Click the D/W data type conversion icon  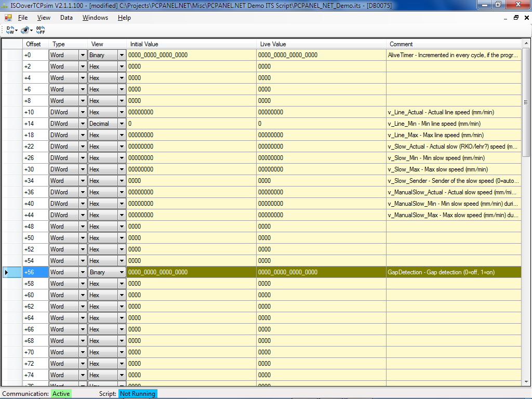click(x=10, y=30)
